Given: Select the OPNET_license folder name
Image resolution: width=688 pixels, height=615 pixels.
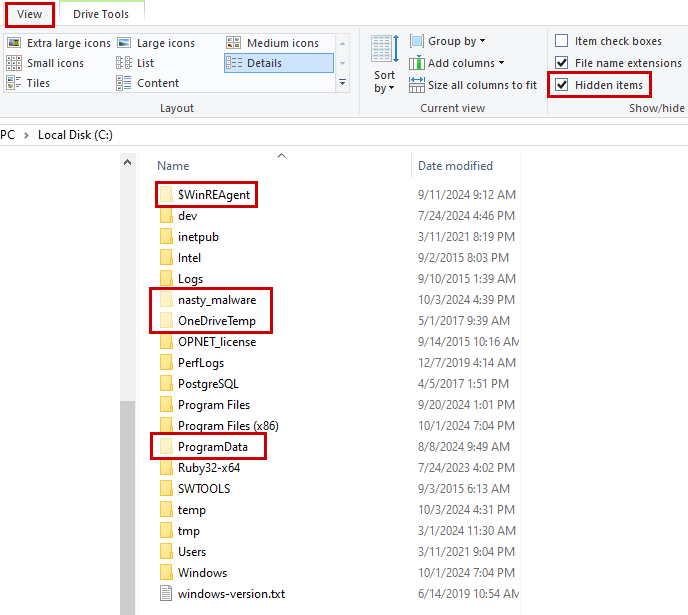Looking at the screenshot, I should click(217, 342).
